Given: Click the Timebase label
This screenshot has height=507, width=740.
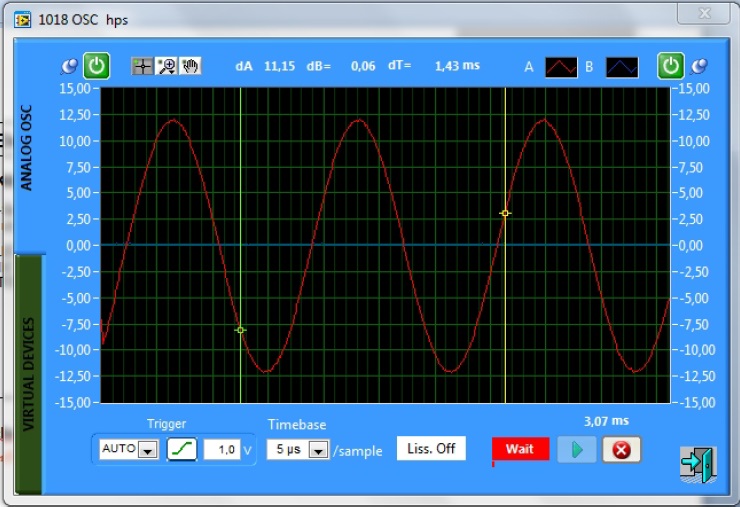Looking at the screenshot, I should point(297,425).
